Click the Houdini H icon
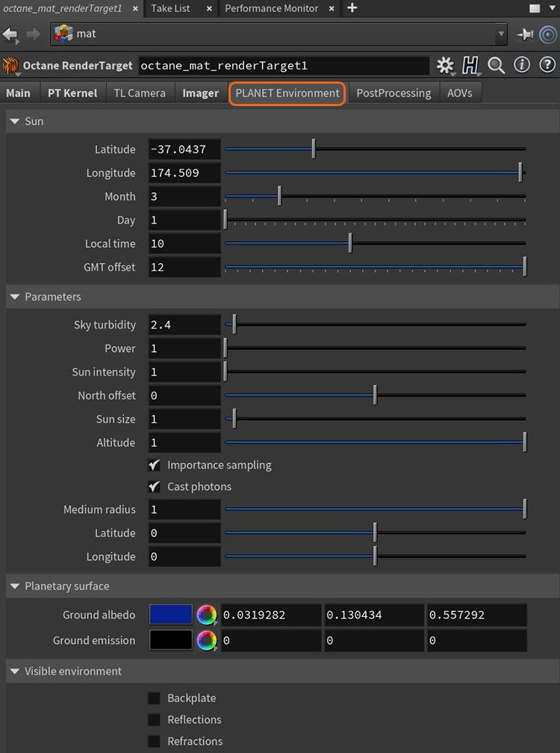560x753 pixels. pyautogui.click(x=470, y=65)
